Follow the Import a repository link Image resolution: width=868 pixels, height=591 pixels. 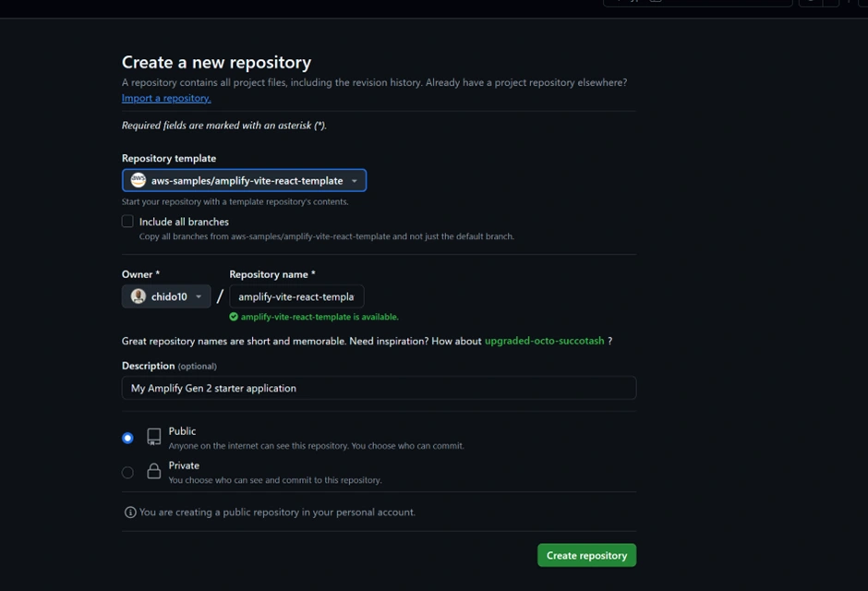click(x=166, y=98)
